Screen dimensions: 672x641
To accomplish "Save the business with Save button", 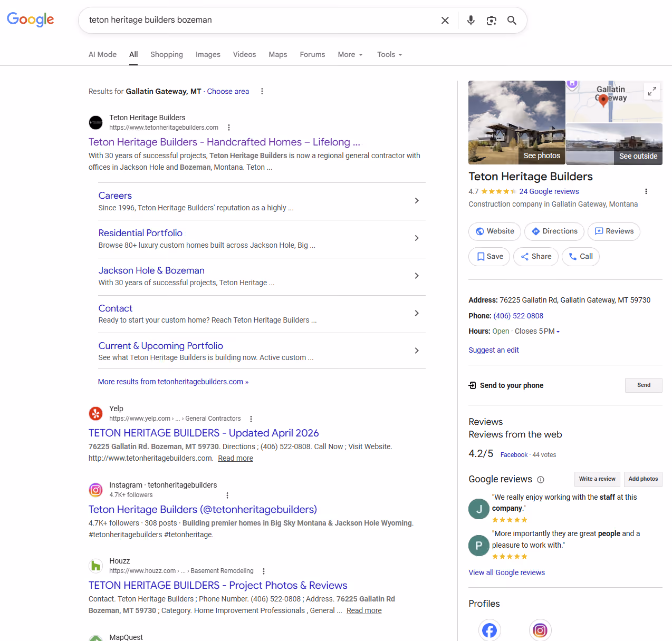I will (x=489, y=257).
